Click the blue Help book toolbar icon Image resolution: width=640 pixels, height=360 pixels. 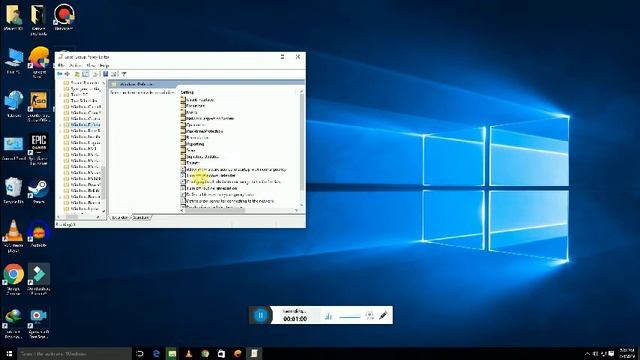point(105,74)
